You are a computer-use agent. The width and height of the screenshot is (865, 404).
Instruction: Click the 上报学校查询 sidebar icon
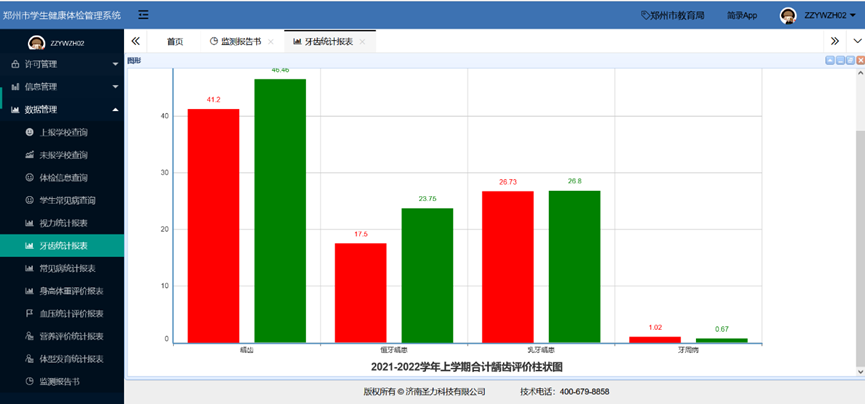click(29, 132)
